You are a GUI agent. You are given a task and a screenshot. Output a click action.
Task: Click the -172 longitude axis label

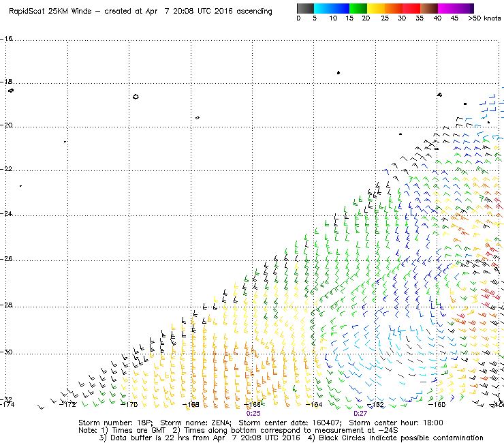[68, 404]
